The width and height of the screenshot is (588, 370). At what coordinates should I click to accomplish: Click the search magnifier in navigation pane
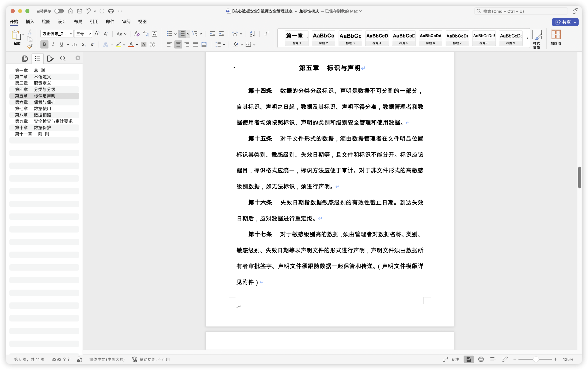(63, 59)
